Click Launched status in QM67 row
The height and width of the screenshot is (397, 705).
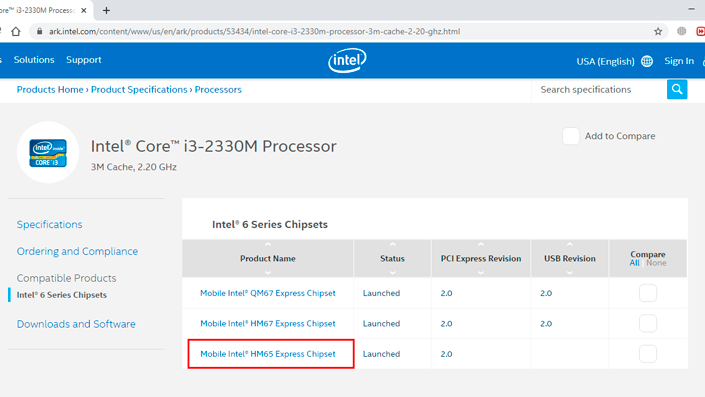pos(381,293)
